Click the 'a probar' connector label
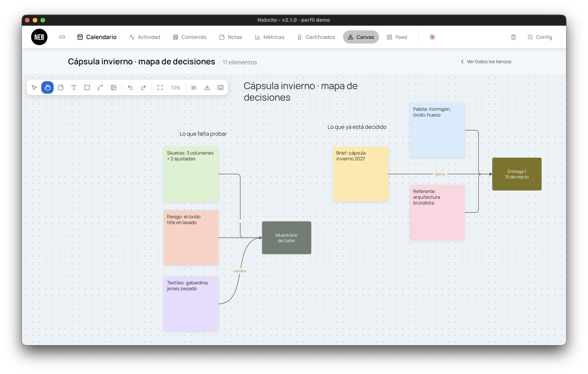 tap(240, 271)
